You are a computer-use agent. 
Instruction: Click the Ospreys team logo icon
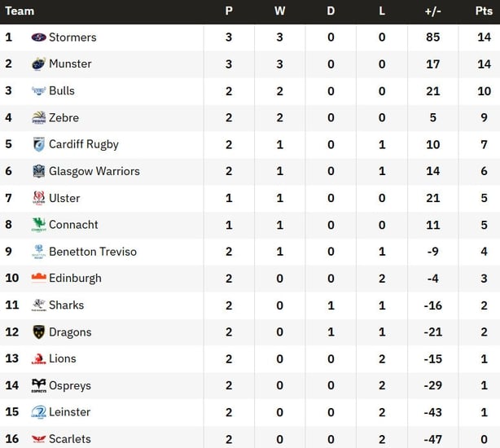38,385
